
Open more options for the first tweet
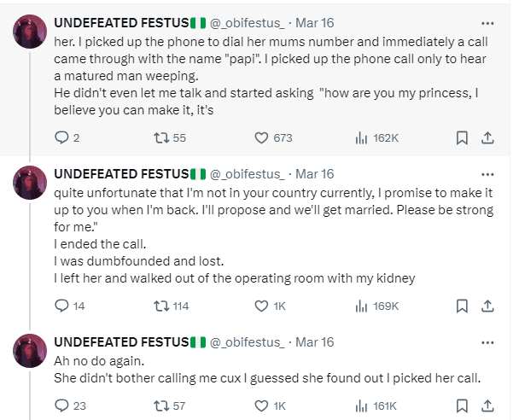tap(487, 22)
